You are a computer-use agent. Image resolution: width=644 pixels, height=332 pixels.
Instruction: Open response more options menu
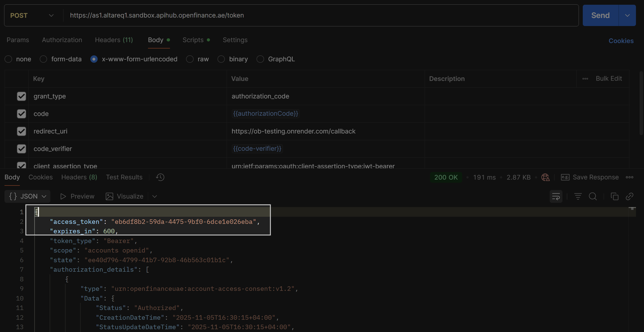point(629,177)
